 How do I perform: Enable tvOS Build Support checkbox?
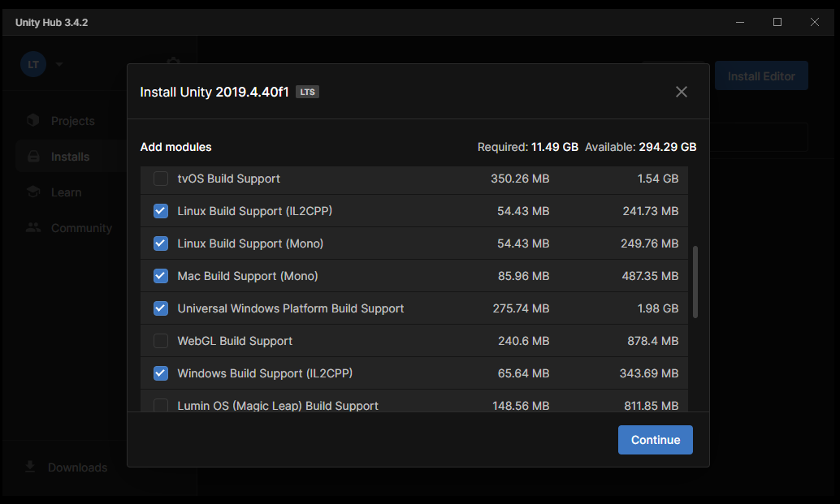tap(161, 179)
